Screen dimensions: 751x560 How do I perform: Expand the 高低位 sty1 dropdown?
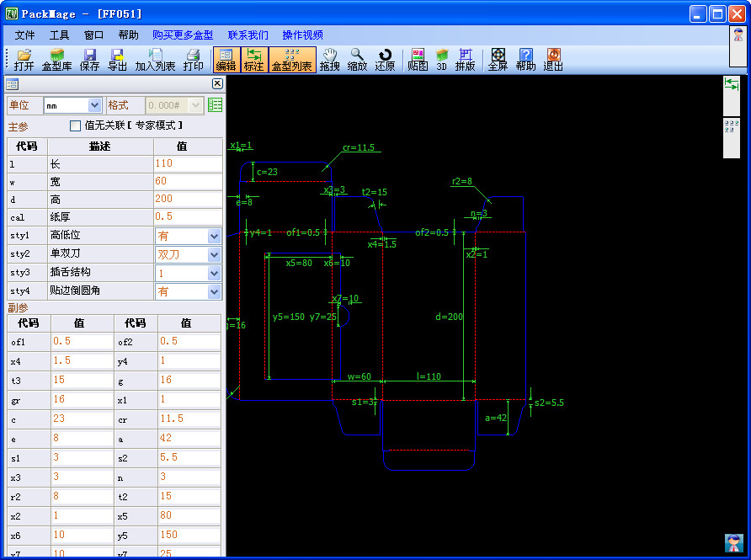(x=214, y=237)
